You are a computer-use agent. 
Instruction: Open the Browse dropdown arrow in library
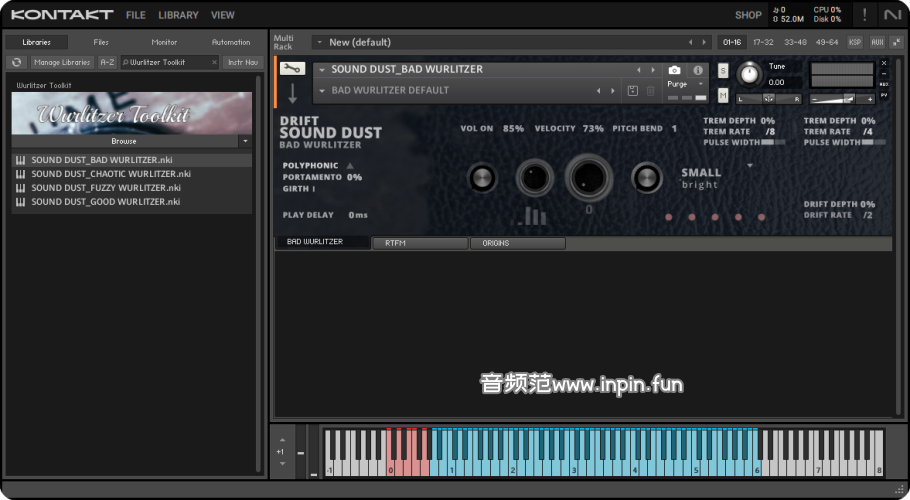(245, 141)
